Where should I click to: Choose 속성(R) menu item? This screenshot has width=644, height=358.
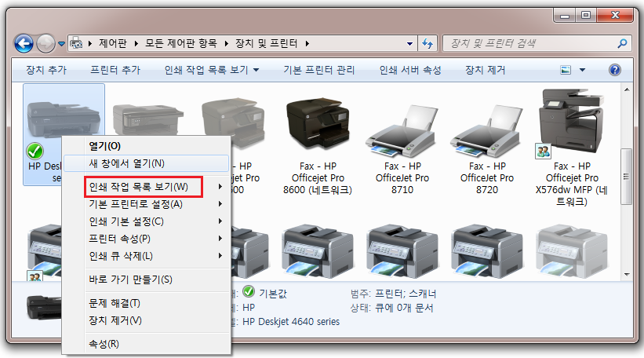coord(146,344)
